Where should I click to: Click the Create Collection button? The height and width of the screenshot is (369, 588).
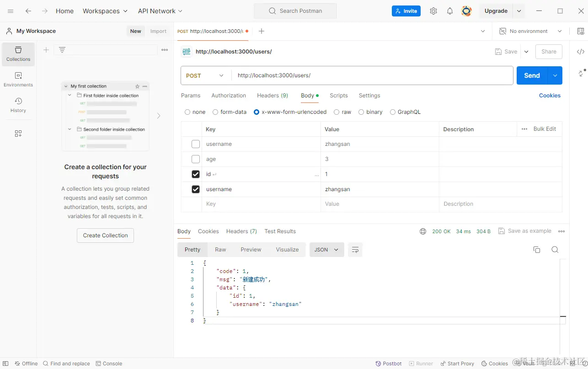pos(105,235)
